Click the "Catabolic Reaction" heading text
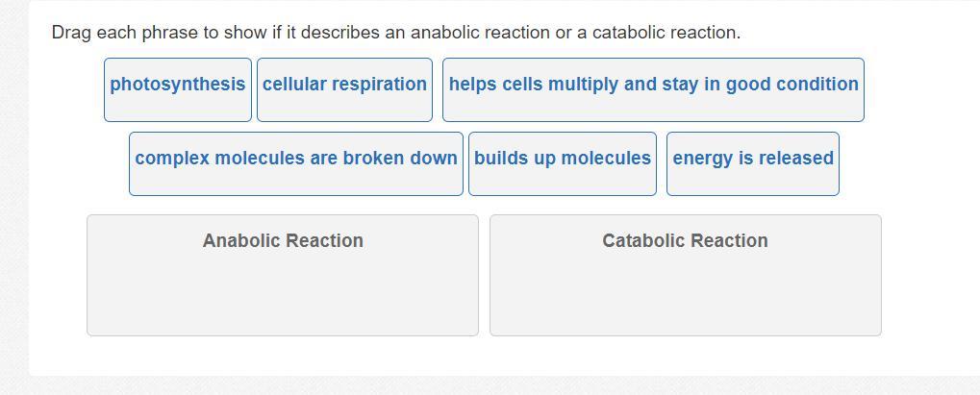980x395 pixels. 685,241
